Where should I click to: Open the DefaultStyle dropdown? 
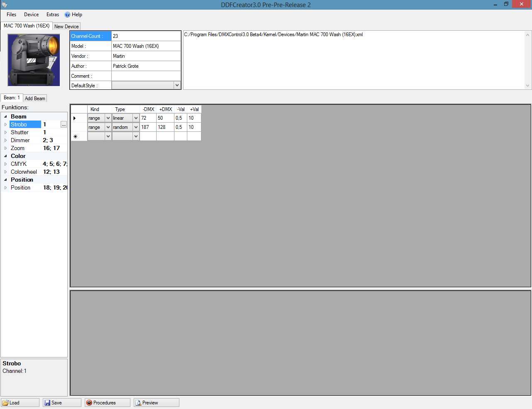pos(177,85)
